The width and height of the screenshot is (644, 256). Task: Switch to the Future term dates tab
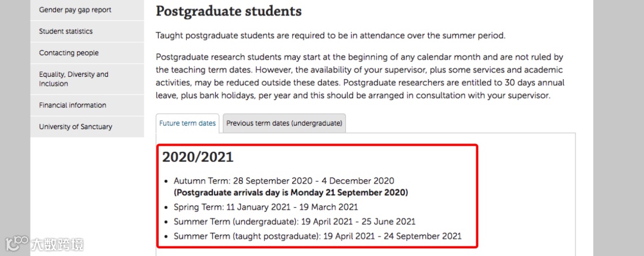187,123
